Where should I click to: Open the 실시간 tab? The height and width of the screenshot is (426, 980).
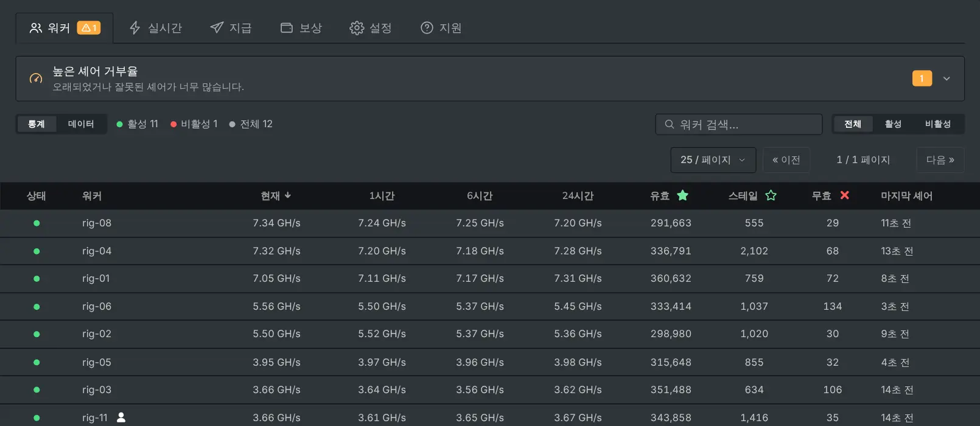[x=156, y=28]
